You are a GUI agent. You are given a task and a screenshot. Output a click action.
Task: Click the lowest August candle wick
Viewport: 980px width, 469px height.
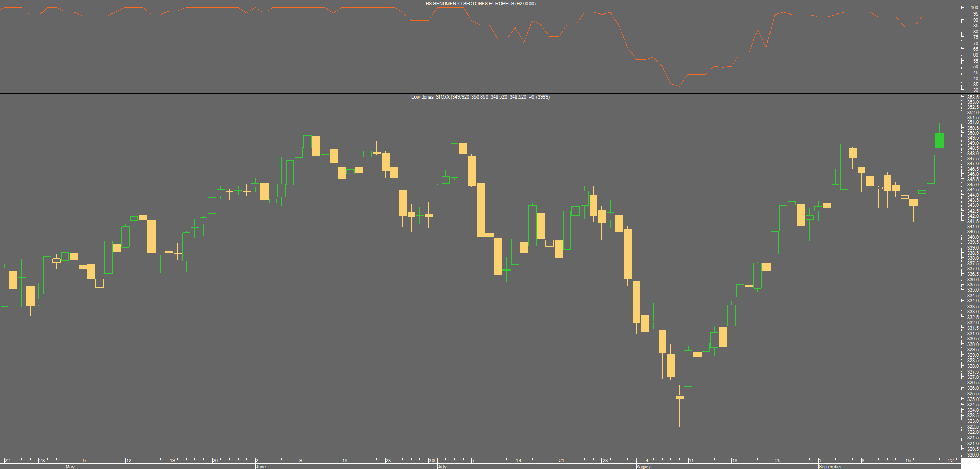tap(679, 413)
